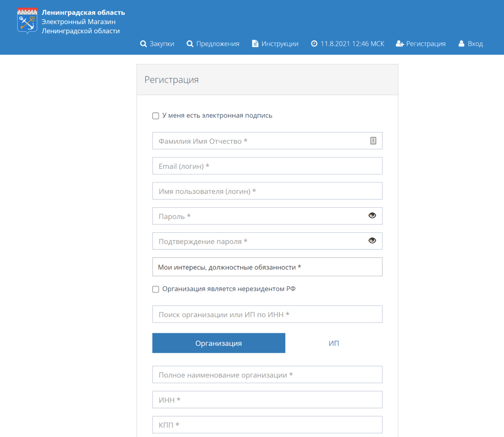Click the add-user icon beside Регистрация
This screenshot has width=504, height=437.
point(400,44)
